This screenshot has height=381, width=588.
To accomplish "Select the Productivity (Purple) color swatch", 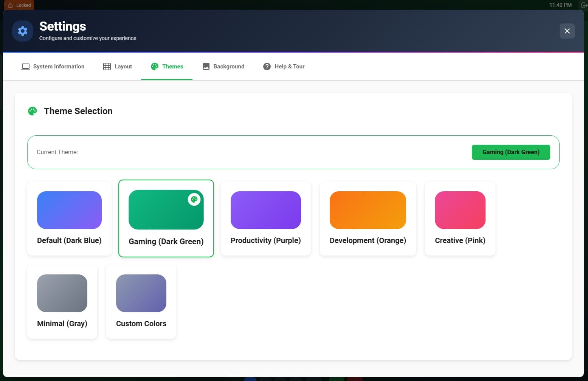I will click(265, 210).
